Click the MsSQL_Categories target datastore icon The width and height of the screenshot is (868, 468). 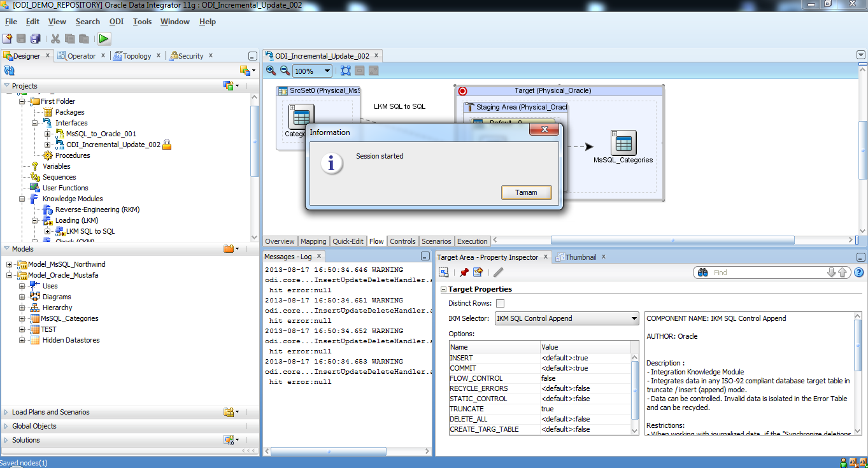[x=623, y=143]
